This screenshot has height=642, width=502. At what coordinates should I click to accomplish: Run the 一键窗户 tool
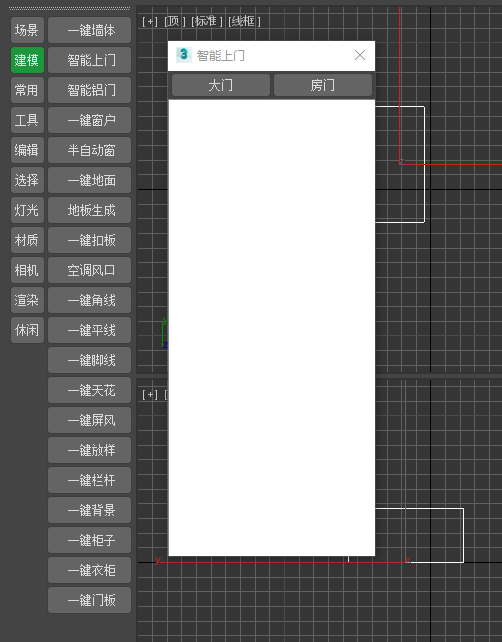[89, 120]
